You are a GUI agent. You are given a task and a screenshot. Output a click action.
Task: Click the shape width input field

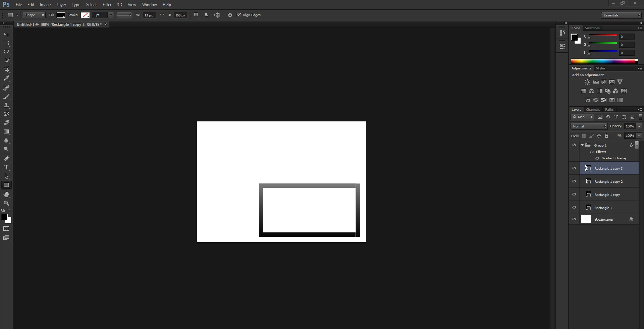click(x=149, y=15)
